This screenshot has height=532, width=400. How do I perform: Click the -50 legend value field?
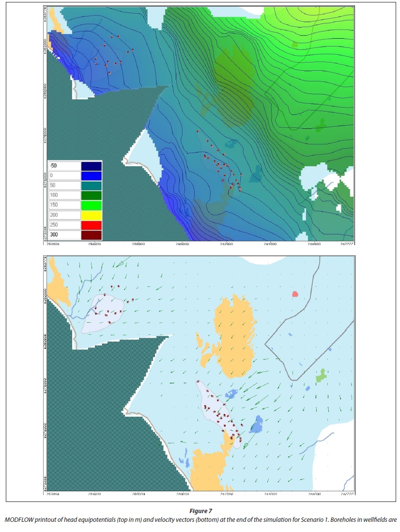64,166
